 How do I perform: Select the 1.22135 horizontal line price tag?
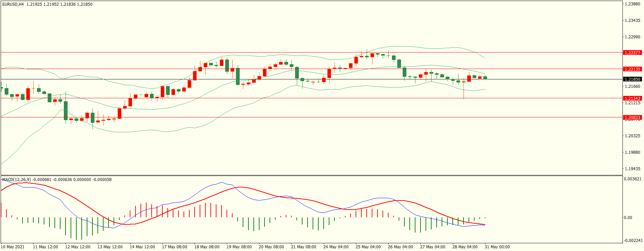(x=632, y=69)
